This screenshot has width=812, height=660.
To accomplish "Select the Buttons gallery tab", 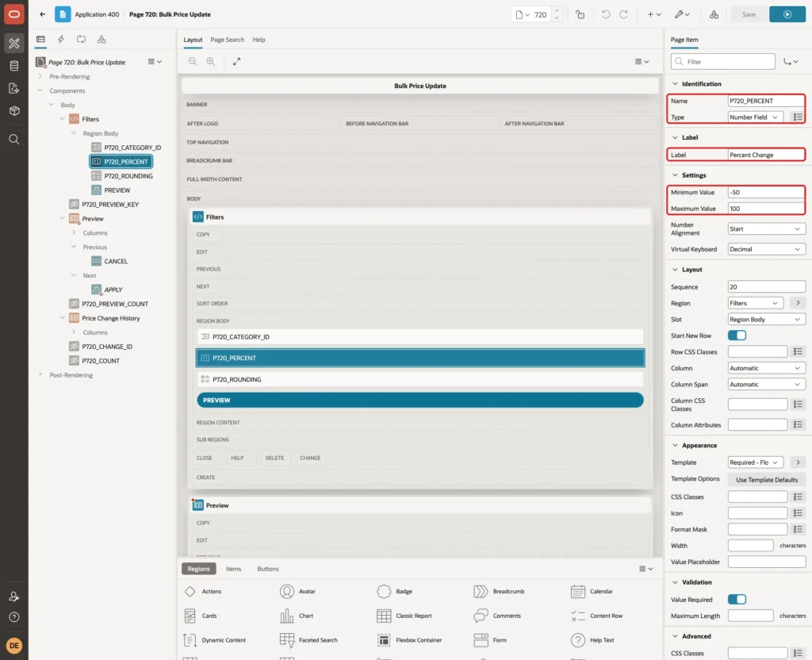I will 268,569.
